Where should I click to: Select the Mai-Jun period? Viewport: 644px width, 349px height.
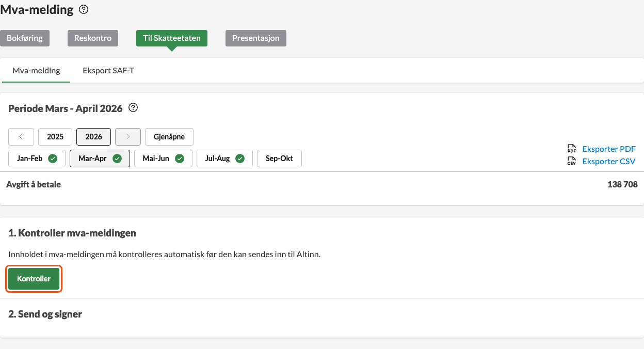(x=163, y=158)
